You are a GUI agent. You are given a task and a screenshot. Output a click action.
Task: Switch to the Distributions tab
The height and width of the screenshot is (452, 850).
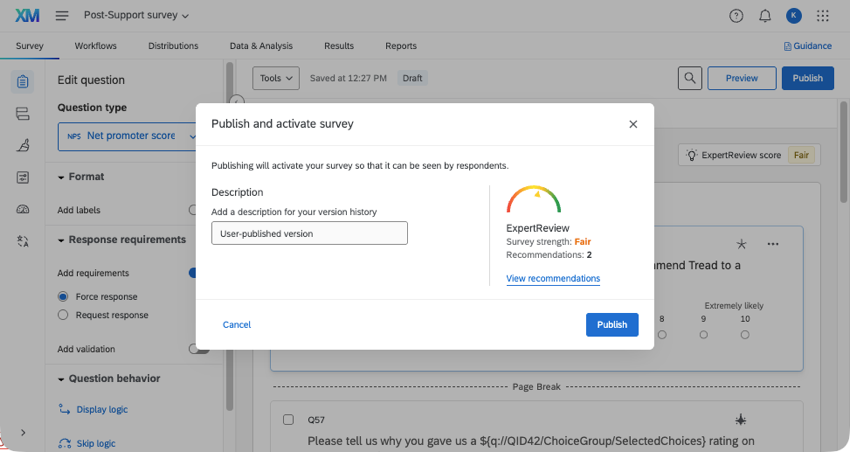(173, 46)
